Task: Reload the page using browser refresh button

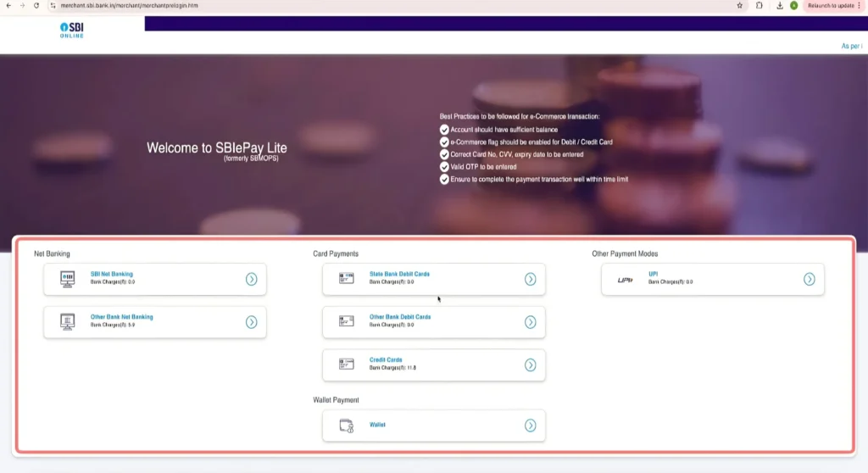Action: [36, 5]
